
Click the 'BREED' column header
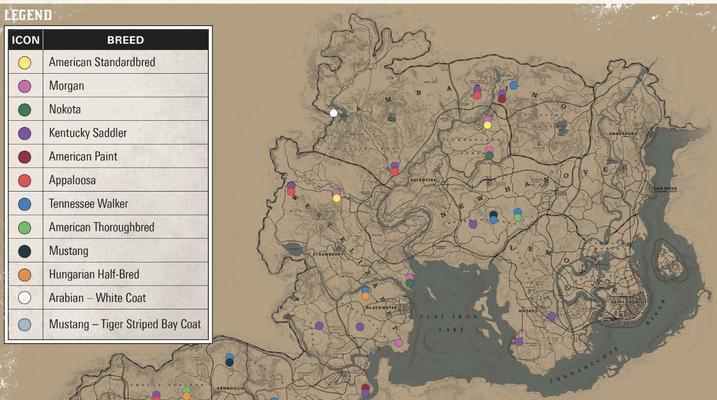pyautogui.click(x=125, y=40)
